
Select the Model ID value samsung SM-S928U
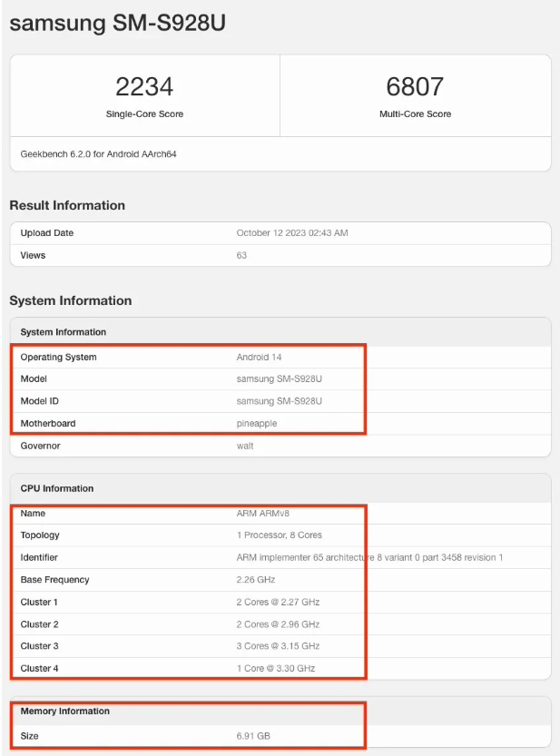280,401
